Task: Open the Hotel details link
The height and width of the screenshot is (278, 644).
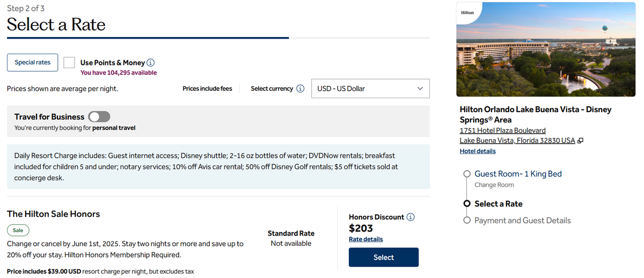Action: tap(478, 151)
